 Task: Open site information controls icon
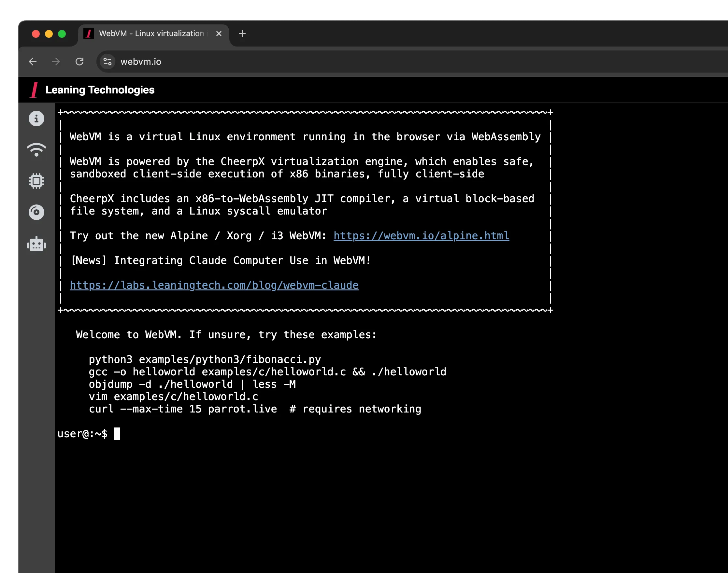(107, 62)
